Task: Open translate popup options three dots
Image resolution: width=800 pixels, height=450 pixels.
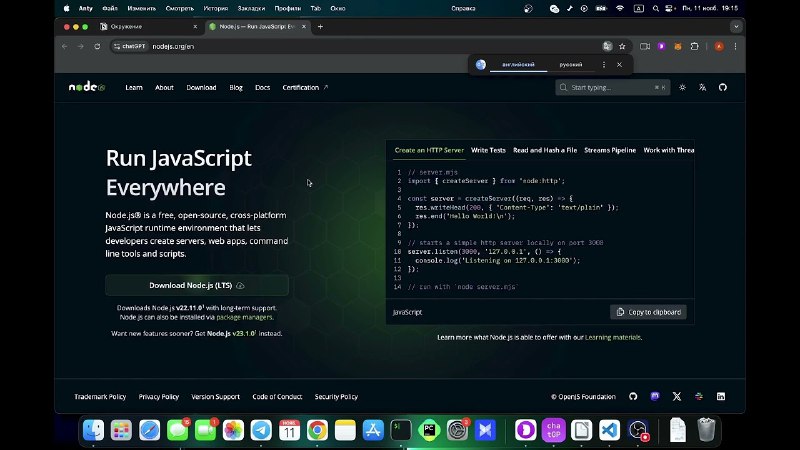Action: (604, 65)
